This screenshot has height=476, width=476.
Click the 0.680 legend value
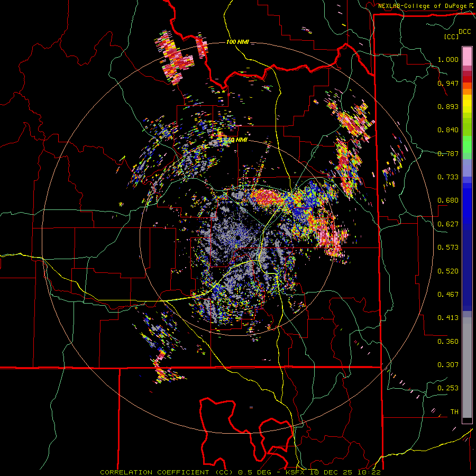pyautogui.click(x=448, y=200)
